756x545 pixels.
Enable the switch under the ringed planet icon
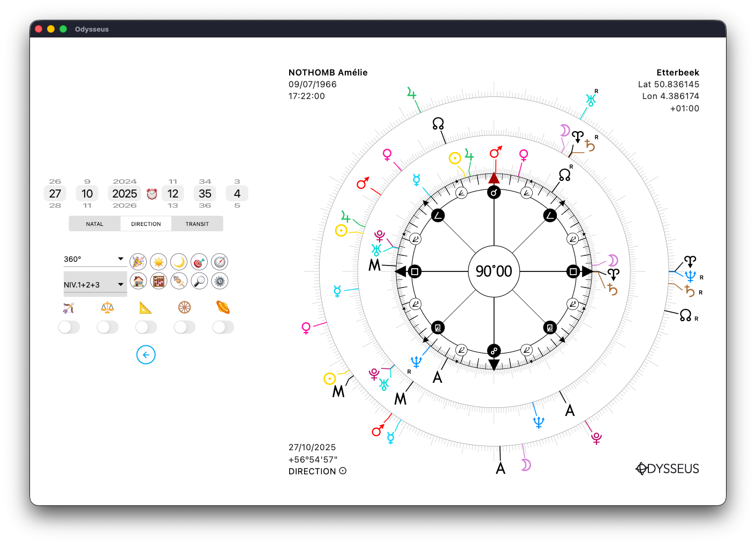point(223,327)
